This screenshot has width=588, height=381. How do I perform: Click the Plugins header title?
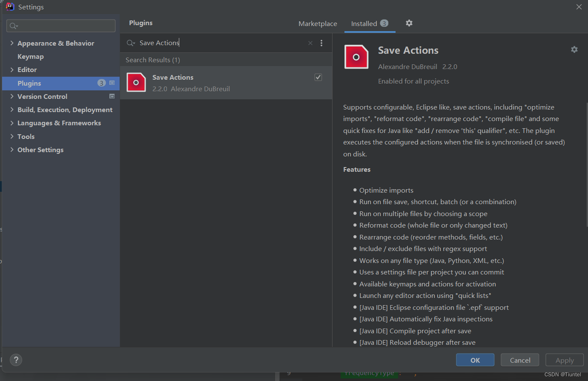click(x=141, y=23)
